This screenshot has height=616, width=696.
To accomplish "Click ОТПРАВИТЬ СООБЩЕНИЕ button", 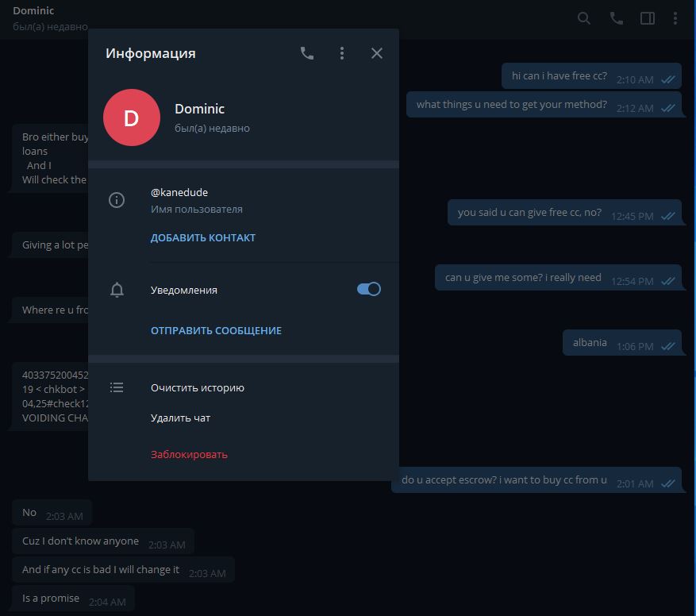I will point(216,330).
